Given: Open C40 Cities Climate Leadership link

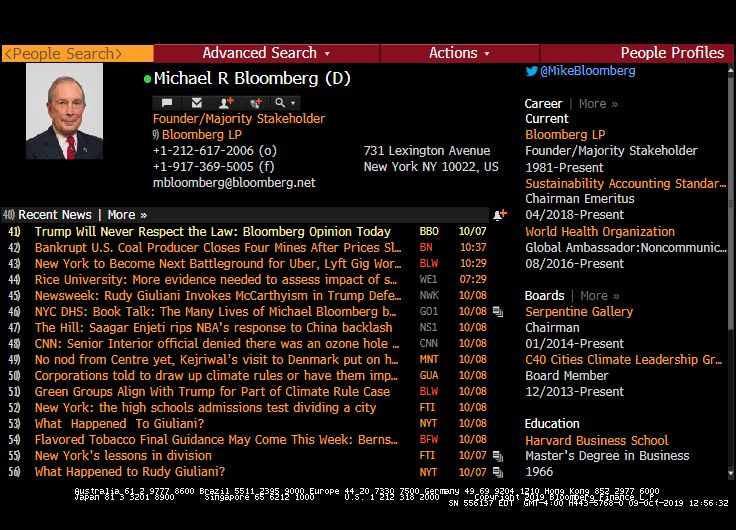Looking at the screenshot, I should pyautogui.click(x=623, y=360).
